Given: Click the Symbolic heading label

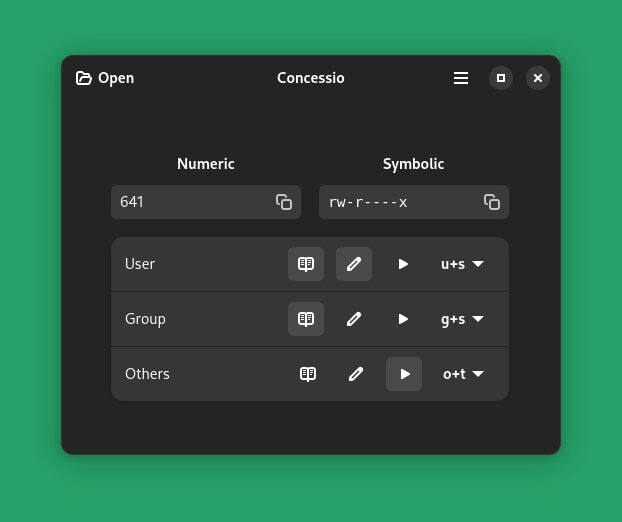Looking at the screenshot, I should [414, 164].
